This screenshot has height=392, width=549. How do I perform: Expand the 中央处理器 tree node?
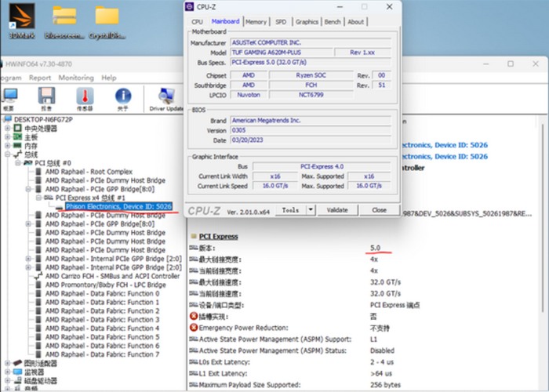[x=9, y=129]
